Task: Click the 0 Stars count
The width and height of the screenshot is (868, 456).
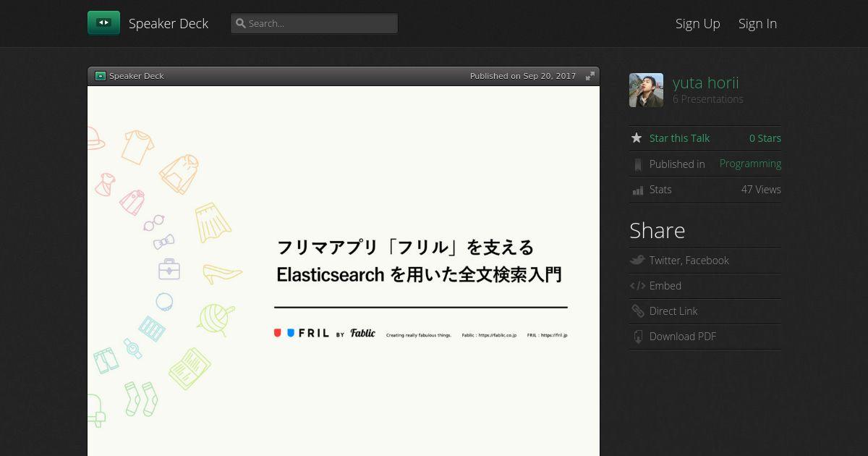Action: [765, 138]
